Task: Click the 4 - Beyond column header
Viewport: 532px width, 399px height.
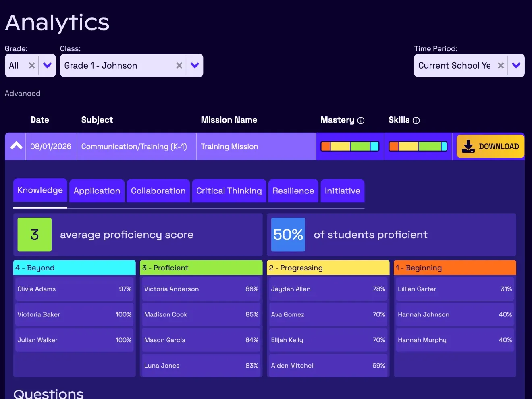Action: [75, 268]
